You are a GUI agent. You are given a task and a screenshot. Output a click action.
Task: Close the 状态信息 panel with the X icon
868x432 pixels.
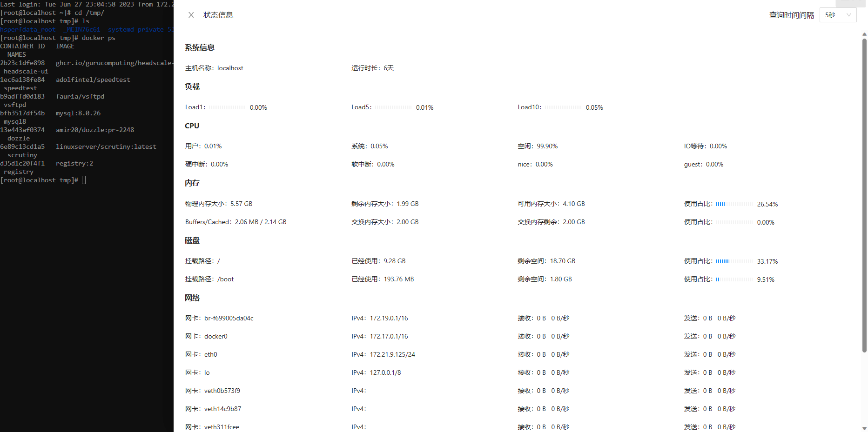[x=191, y=15]
